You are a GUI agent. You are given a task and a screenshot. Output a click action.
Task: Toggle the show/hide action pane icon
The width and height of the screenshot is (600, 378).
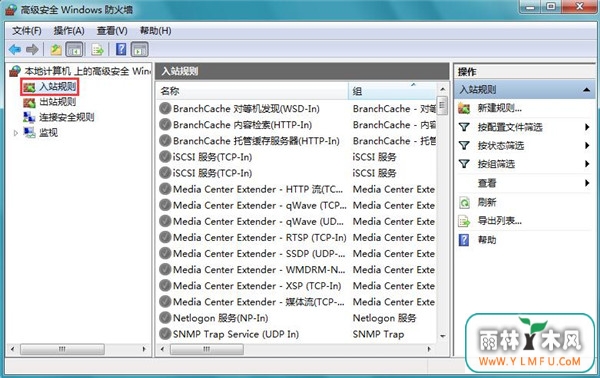click(140, 49)
